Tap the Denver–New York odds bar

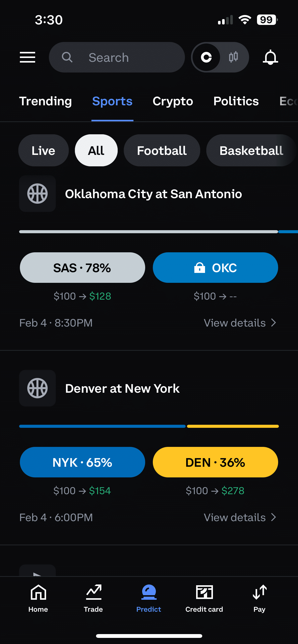[149, 426]
